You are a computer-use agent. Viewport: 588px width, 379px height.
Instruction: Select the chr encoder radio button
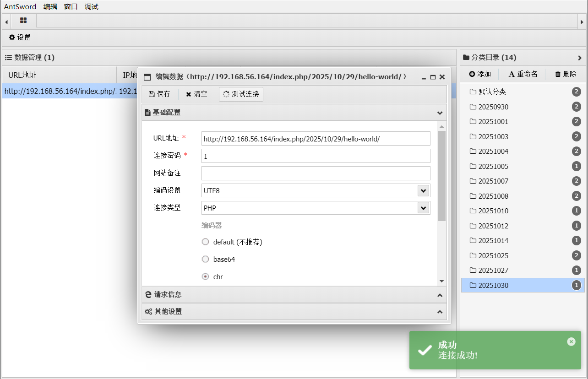coord(206,276)
